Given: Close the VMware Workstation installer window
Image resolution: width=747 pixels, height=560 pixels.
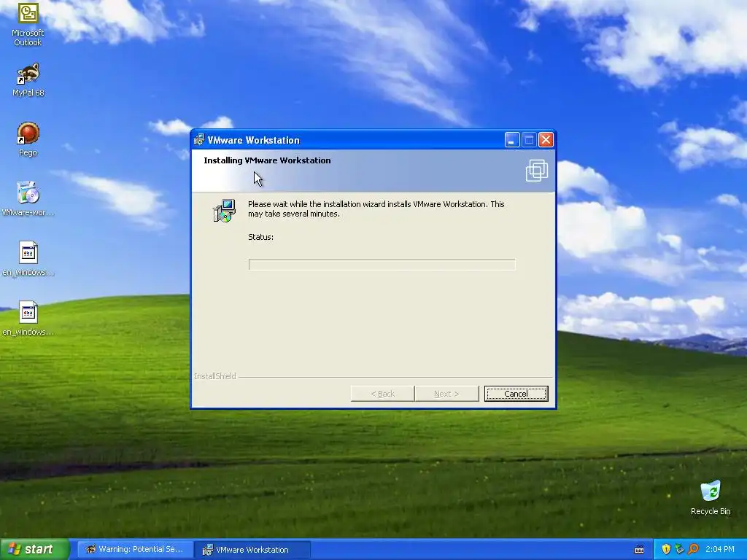Looking at the screenshot, I should click(x=546, y=140).
